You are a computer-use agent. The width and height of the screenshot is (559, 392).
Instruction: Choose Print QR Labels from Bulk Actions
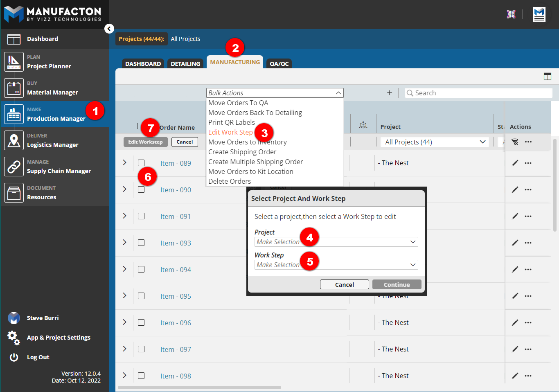(x=232, y=122)
